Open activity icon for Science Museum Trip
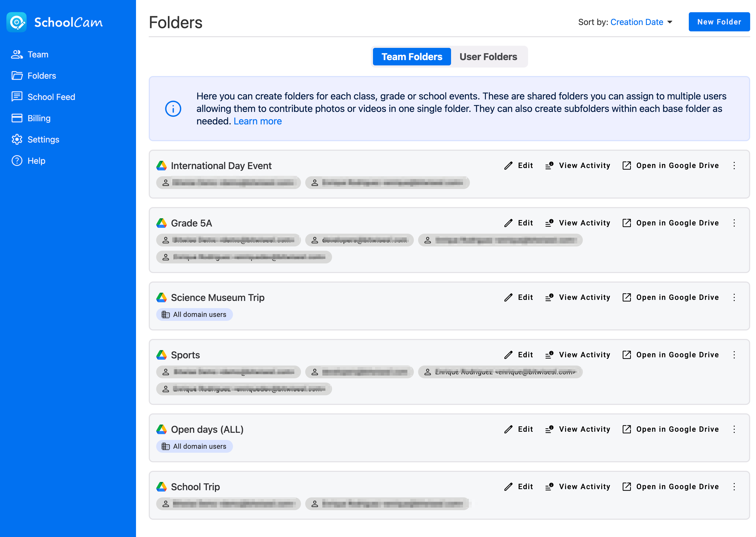Viewport: 756px width, 537px height. point(549,297)
